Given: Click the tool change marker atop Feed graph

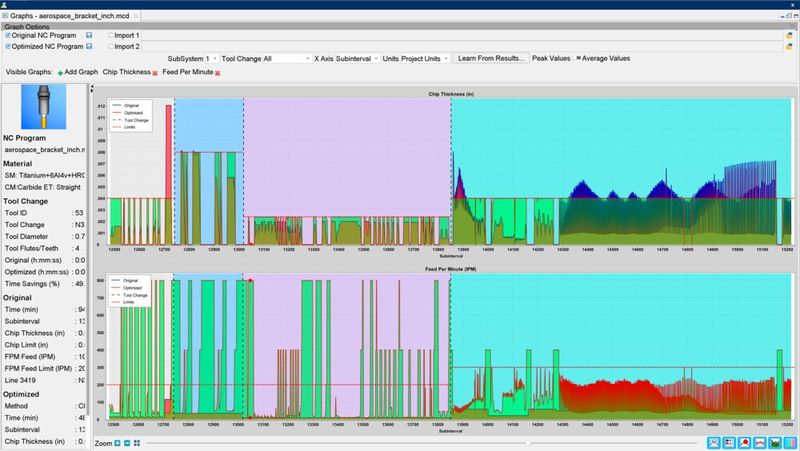Looking at the screenshot, I should point(250,281).
